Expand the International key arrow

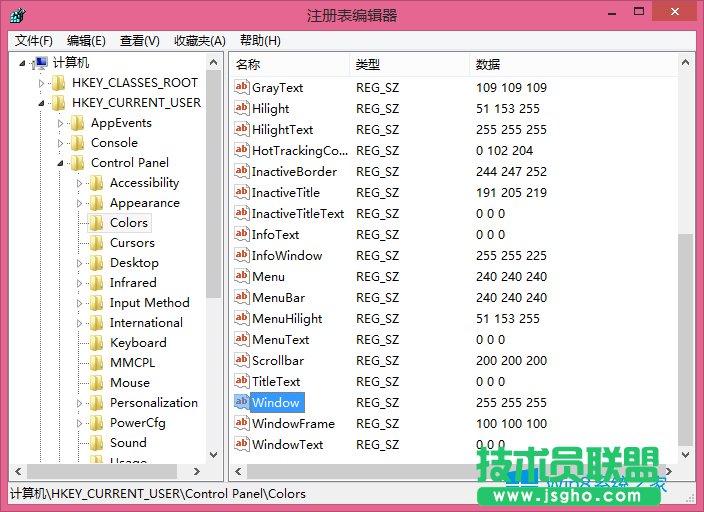click(x=79, y=323)
